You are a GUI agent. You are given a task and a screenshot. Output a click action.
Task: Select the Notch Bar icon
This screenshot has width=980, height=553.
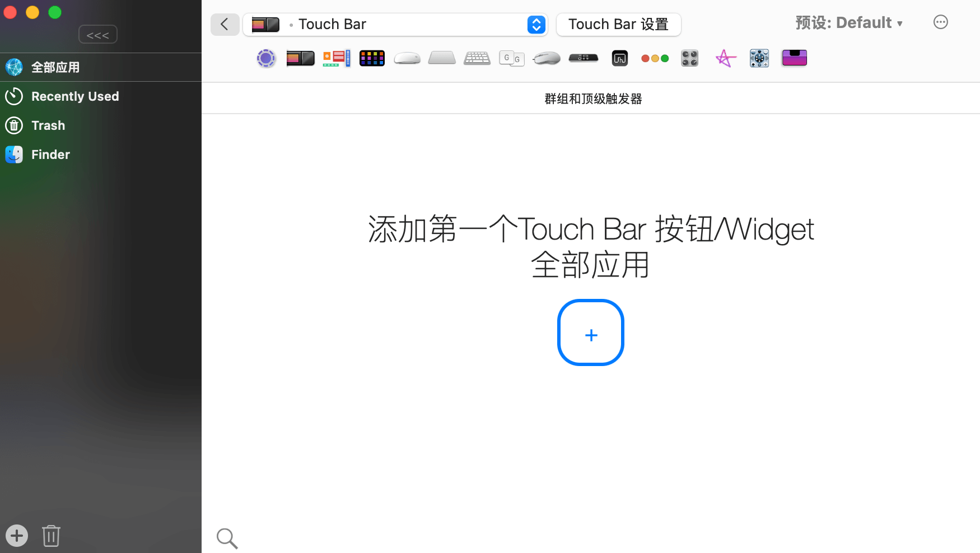point(794,58)
